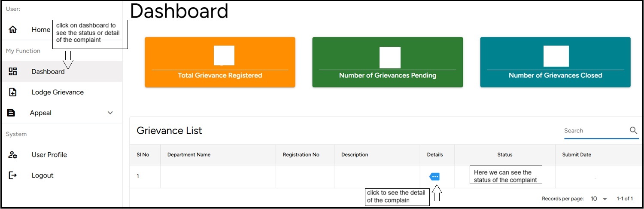Click the Number of Grievances Pending card

387,62
